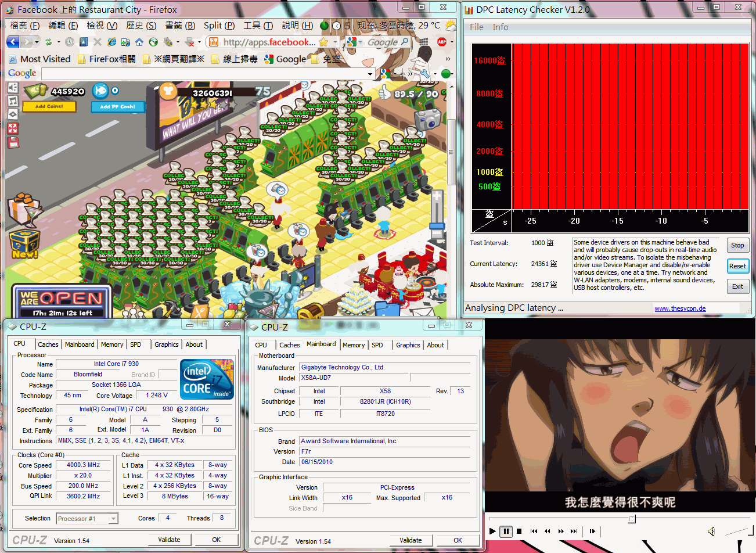Viewport: 756px width, 553px height.
Task: Skip to previous track in media player
Action: [x=534, y=531]
